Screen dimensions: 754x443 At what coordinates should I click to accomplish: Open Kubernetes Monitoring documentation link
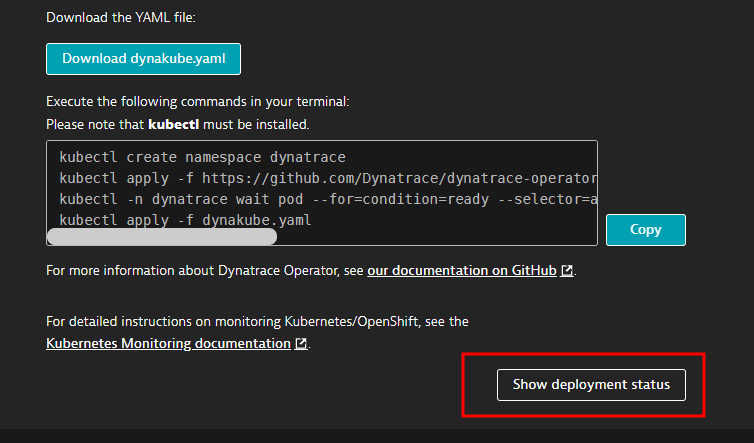[168, 343]
